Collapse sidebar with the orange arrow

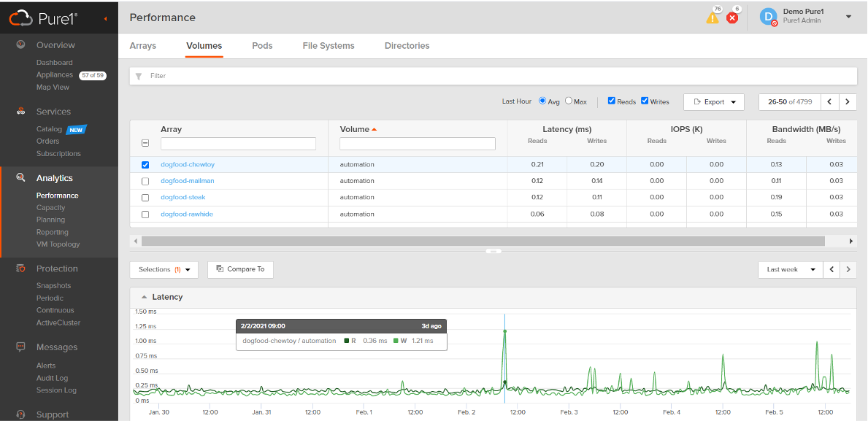pyautogui.click(x=105, y=19)
